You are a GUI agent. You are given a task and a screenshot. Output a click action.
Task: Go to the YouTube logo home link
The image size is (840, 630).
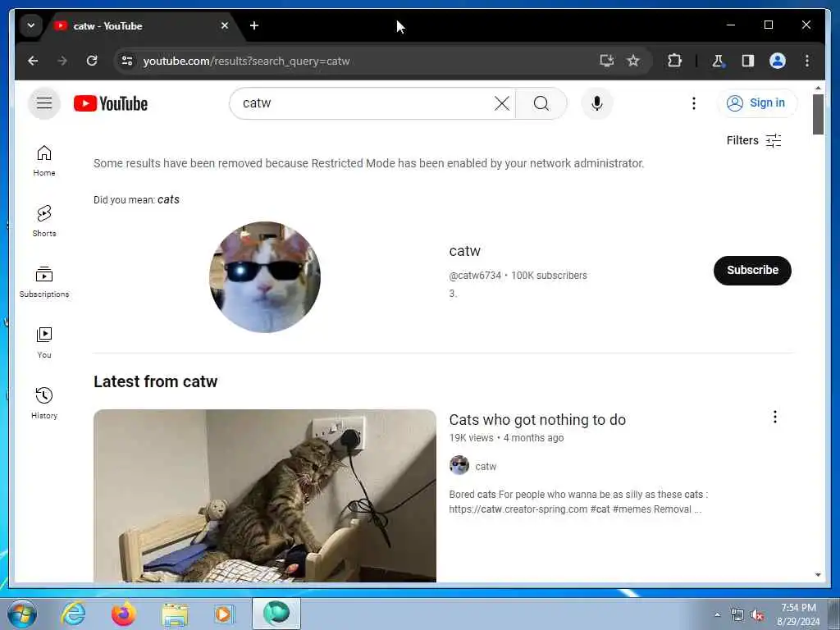pos(111,103)
